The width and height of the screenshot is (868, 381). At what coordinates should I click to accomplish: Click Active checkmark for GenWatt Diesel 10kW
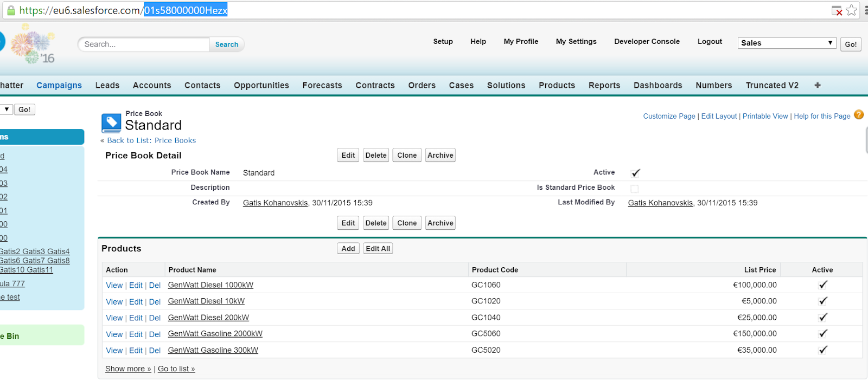(x=823, y=301)
